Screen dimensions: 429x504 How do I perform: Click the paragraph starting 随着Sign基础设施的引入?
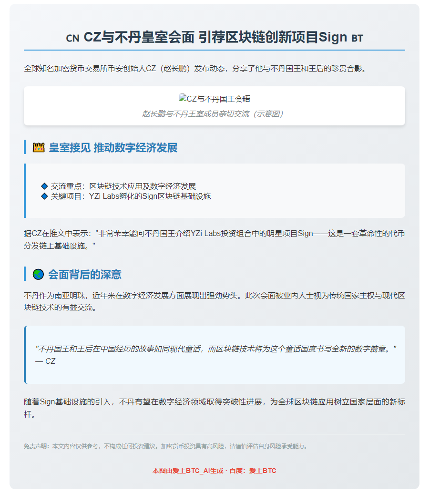(214, 408)
